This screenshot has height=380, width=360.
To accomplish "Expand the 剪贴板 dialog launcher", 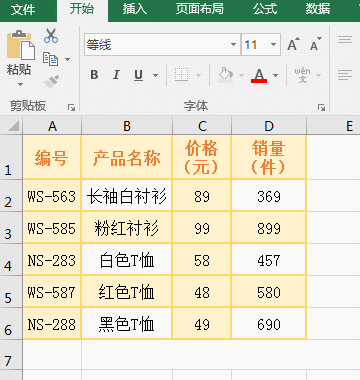I will (71, 107).
